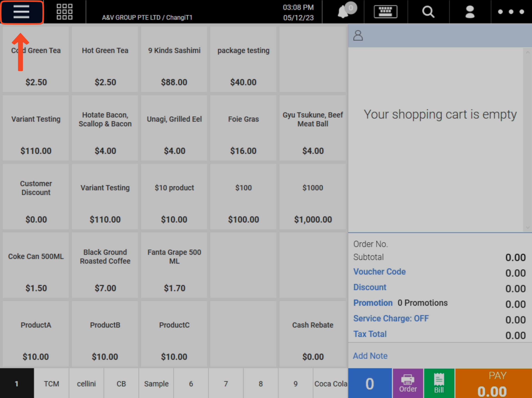Switch to the Coca Cola category tab

331,383
